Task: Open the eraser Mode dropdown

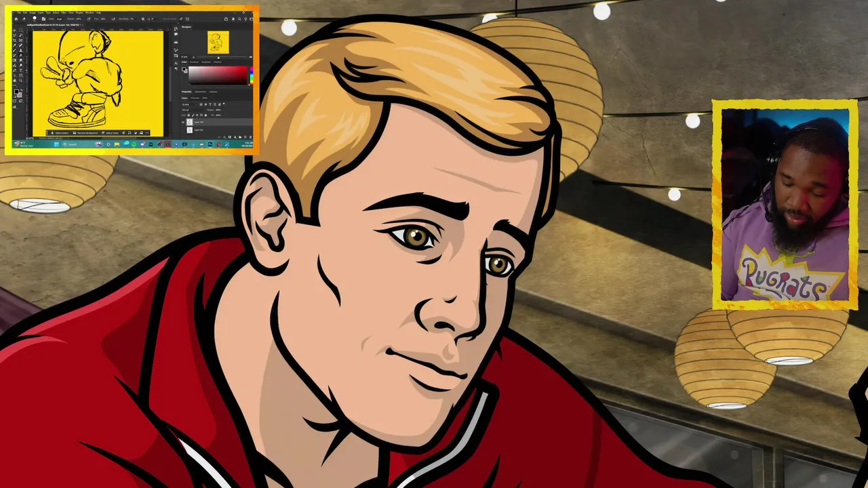Action: 60,19
